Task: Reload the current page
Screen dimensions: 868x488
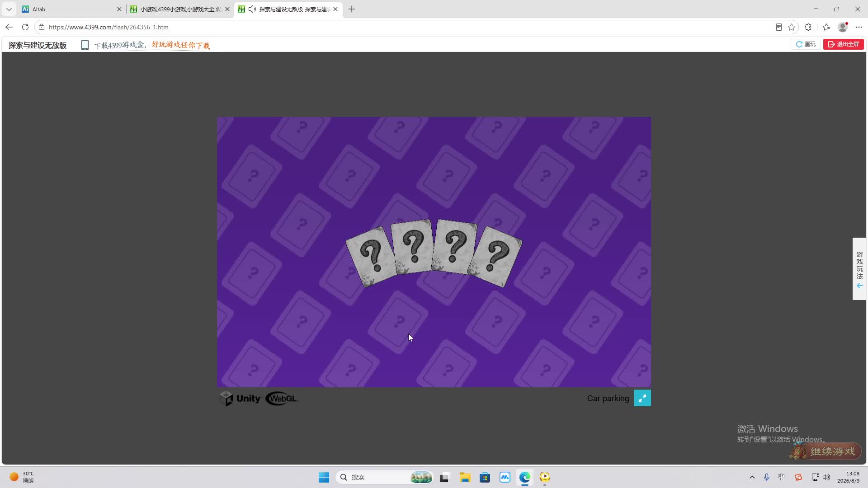Action: tap(25, 27)
